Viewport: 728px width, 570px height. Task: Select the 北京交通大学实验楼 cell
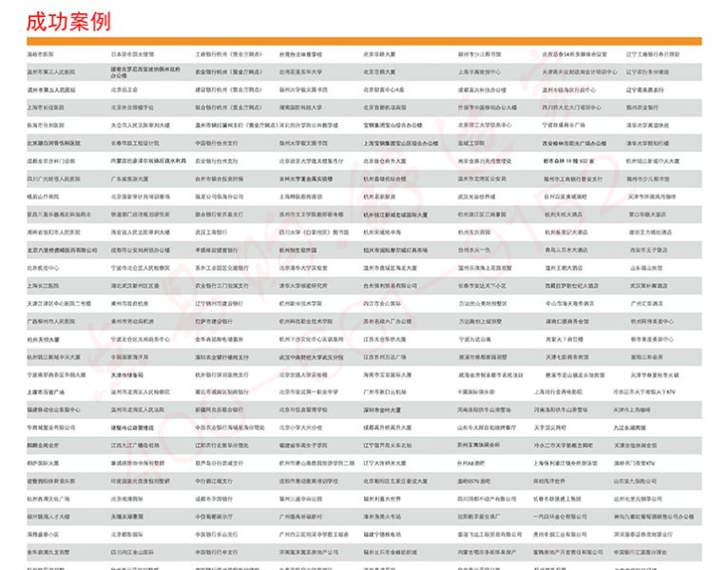tap(303, 375)
